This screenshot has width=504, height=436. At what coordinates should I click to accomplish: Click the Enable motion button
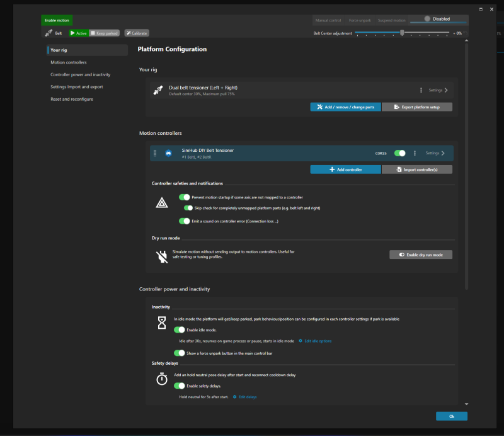[x=57, y=20]
